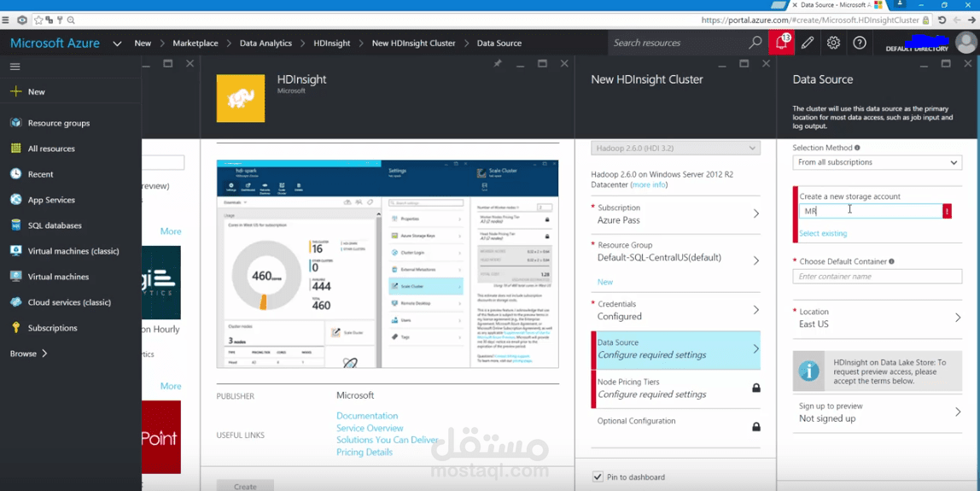Screen dimensions: 980x491
Task: Click the Select existing link
Action: tap(823, 233)
